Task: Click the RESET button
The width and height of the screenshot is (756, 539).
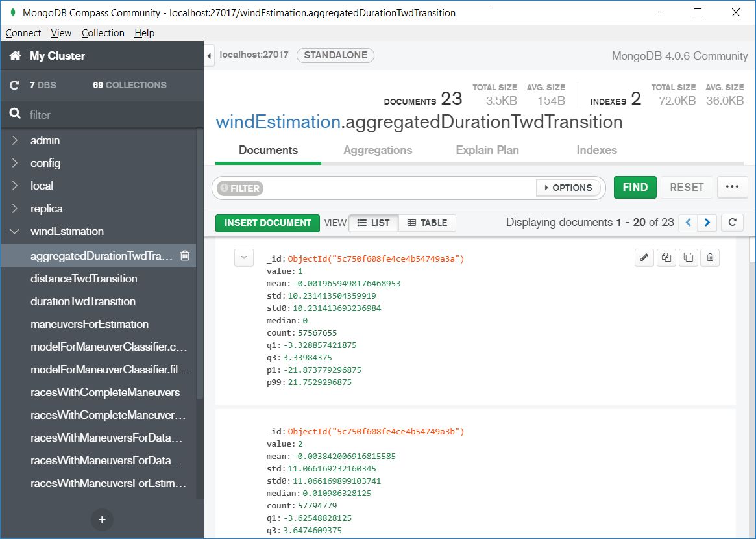Action: point(687,187)
